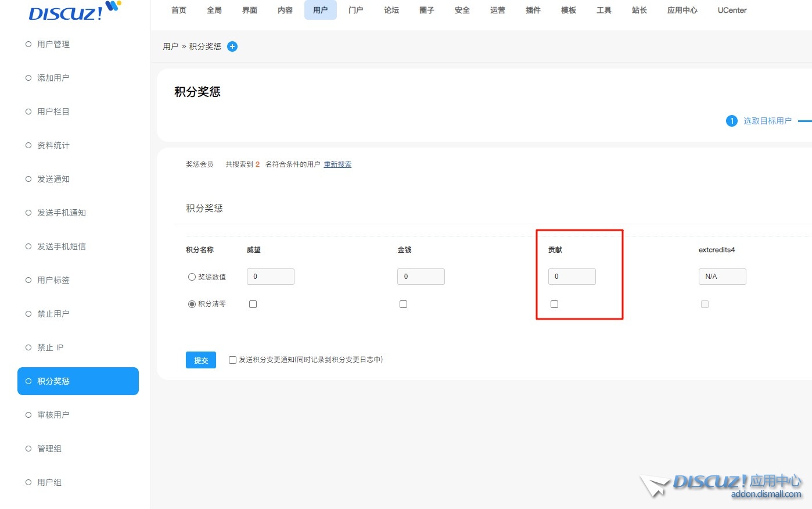
Task: Tick the 贡献 reset checkbox
Action: pyautogui.click(x=554, y=304)
